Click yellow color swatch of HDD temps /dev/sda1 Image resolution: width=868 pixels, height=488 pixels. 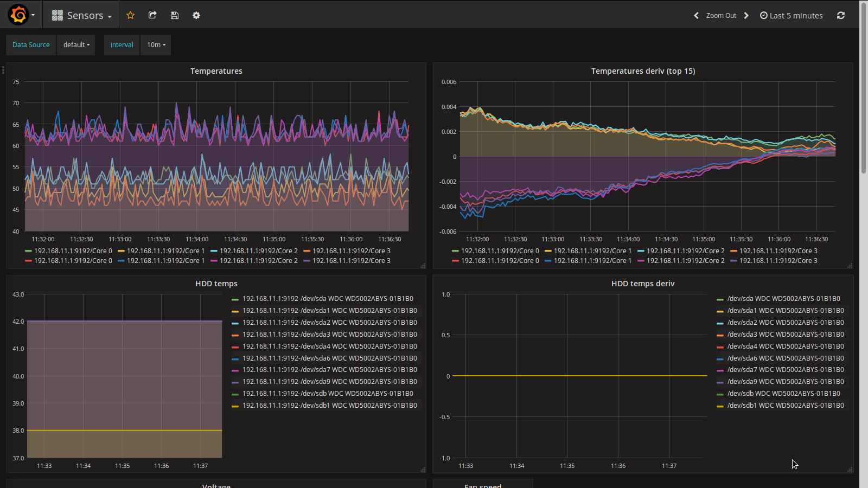235,311
